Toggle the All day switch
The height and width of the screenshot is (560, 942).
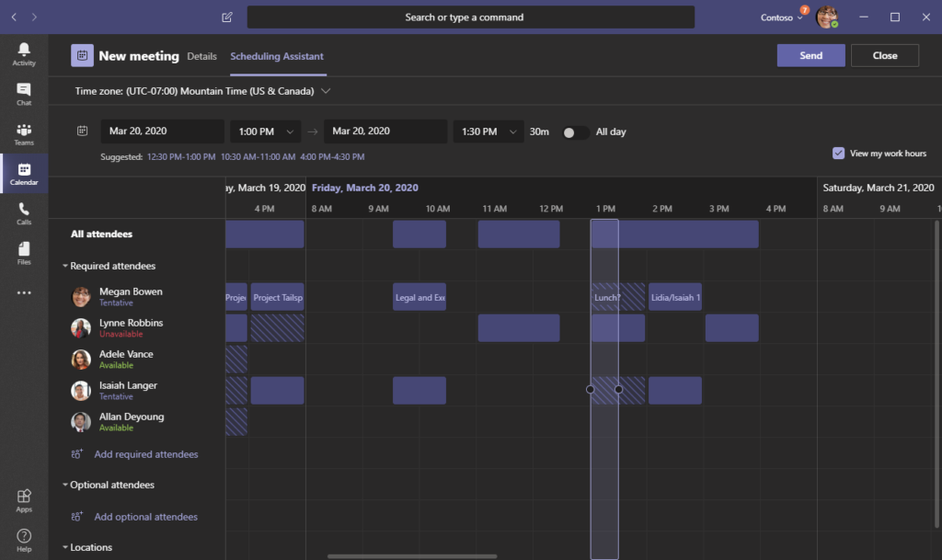[575, 132]
